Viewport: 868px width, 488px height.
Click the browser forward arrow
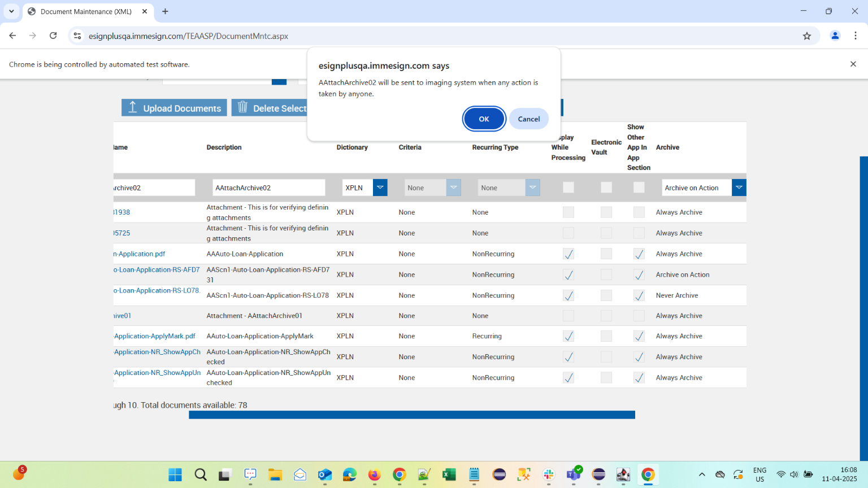(x=33, y=36)
